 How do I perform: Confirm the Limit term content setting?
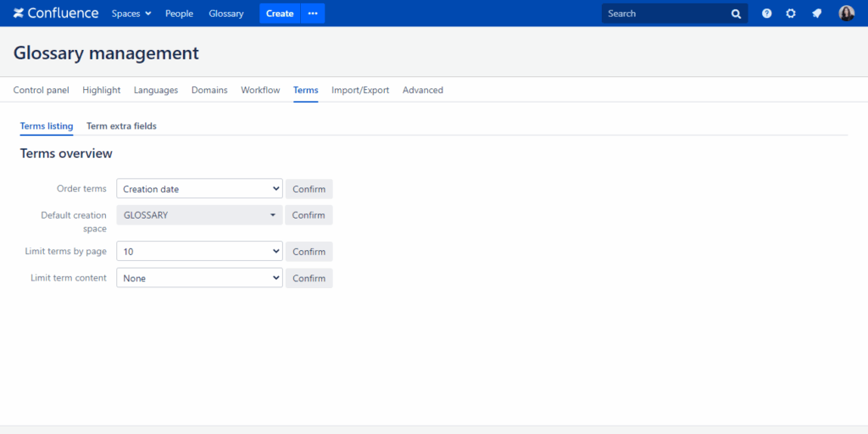[309, 278]
